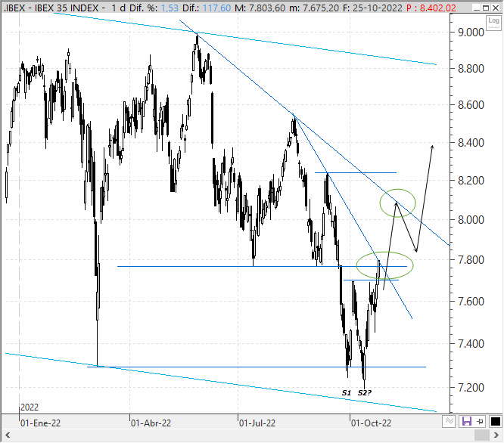The image size is (504, 443).
Task: Click the 9.000 price axis label
Action: [x=471, y=32]
